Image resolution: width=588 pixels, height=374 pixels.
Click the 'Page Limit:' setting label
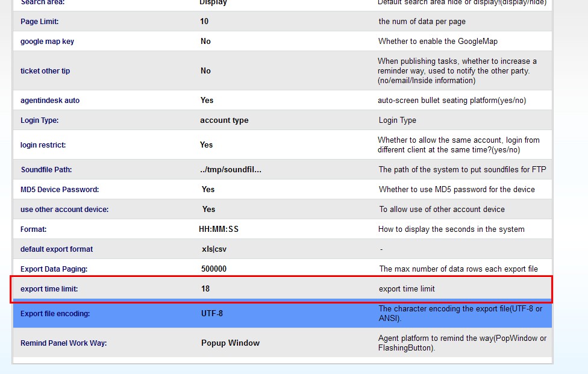[40, 22]
